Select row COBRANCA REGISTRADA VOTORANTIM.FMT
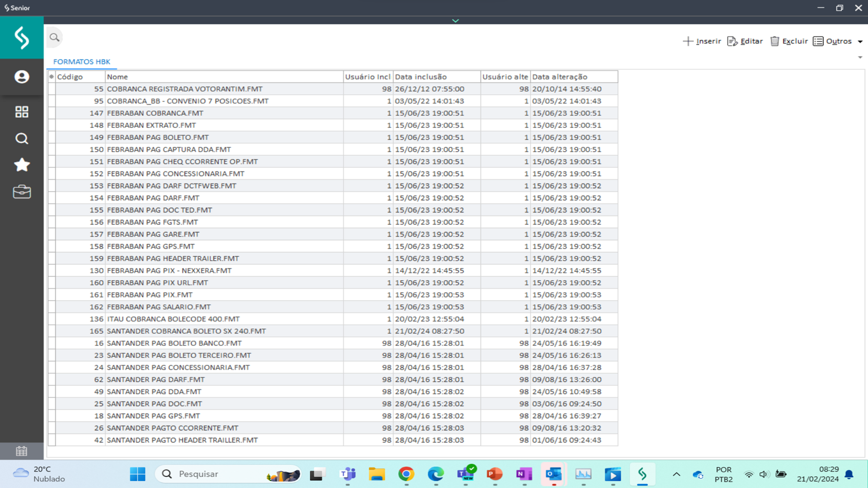The width and height of the screenshot is (868, 488). coord(333,89)
